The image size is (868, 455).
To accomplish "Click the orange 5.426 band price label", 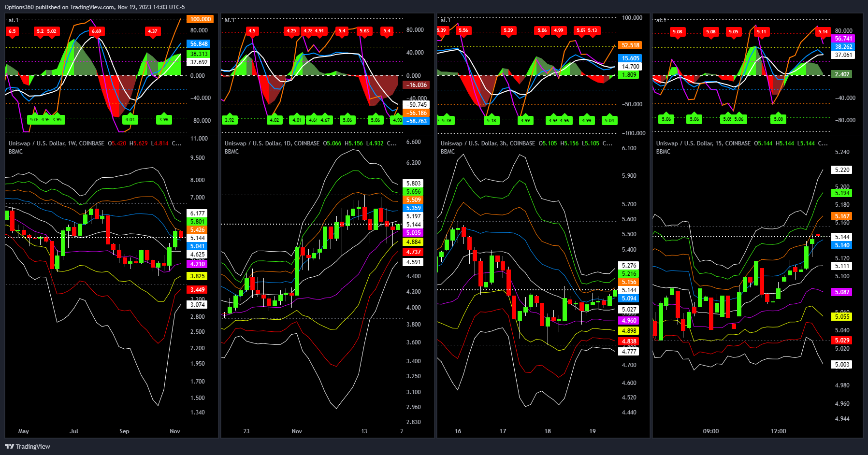I will [197, 230].
